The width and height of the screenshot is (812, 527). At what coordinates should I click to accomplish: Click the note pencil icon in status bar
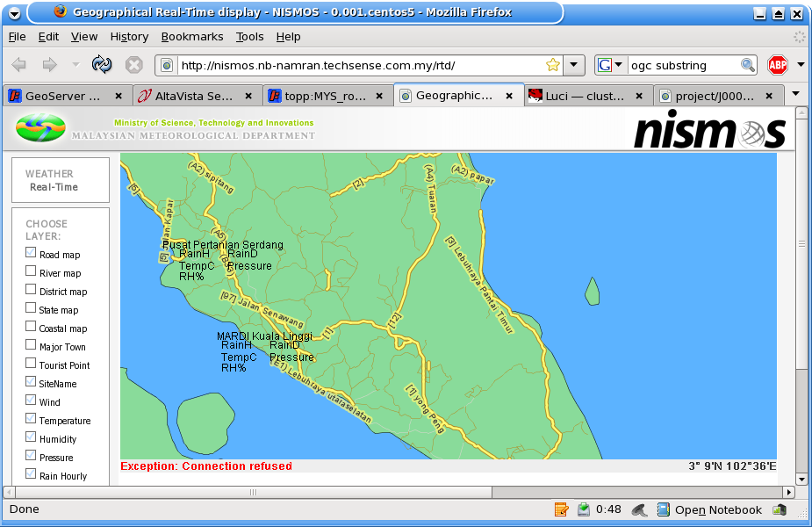[x=561, y=509]
